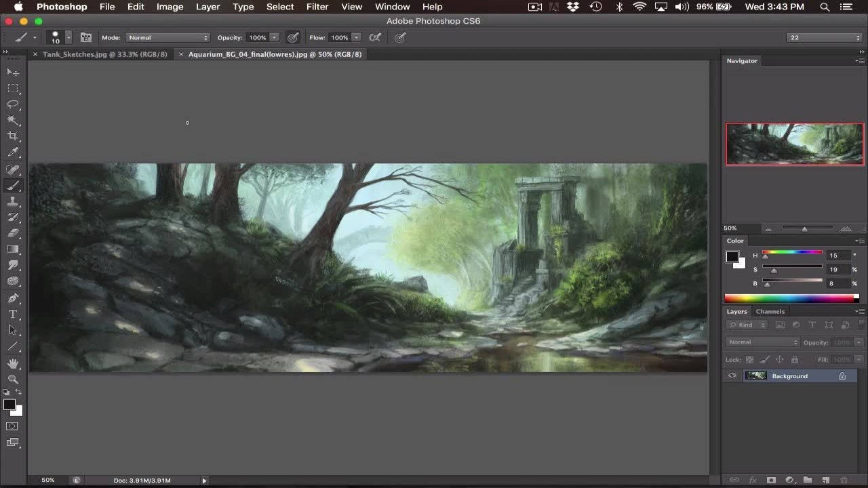The image size is (868, 488).
Task: Filter layers by type (text) layers
Action: pyautogui.click(x=812, y=325)
